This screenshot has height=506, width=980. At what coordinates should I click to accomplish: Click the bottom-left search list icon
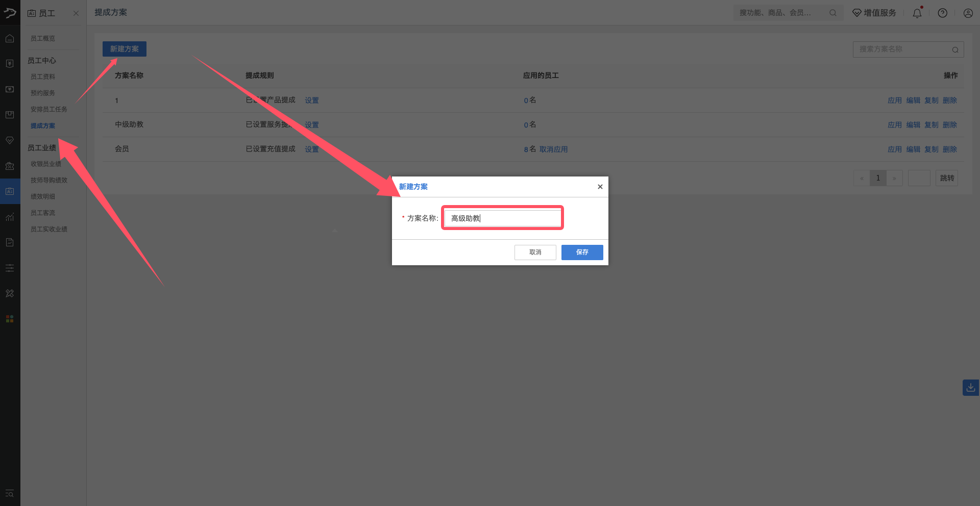pyautogui.click(x=10, y=494)
